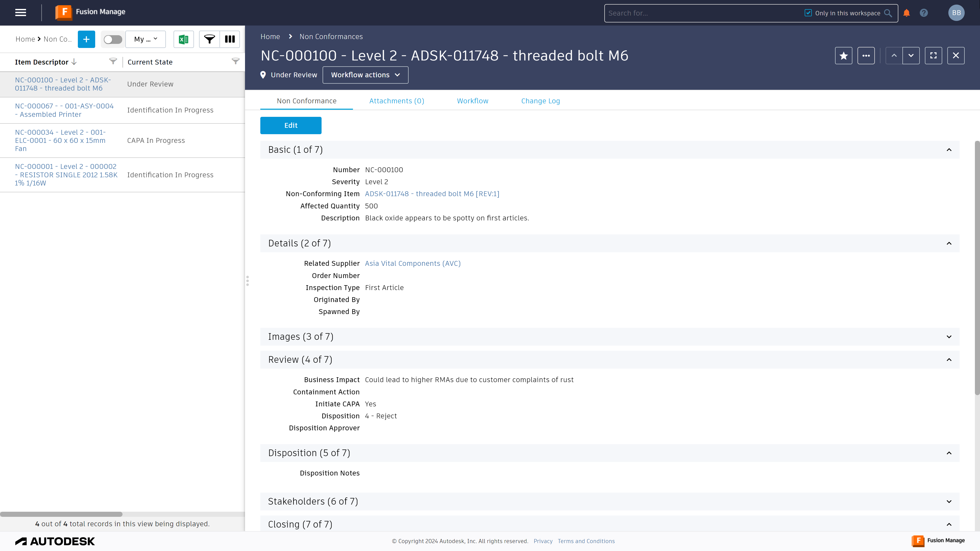Switch to the Attachments tab

[396, 101]
